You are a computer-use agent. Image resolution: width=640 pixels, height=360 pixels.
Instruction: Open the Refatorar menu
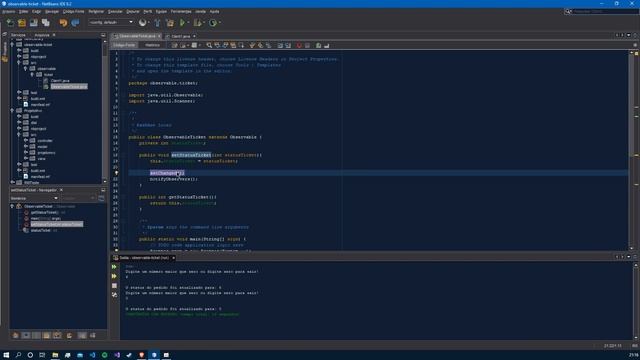click(96, 11)
